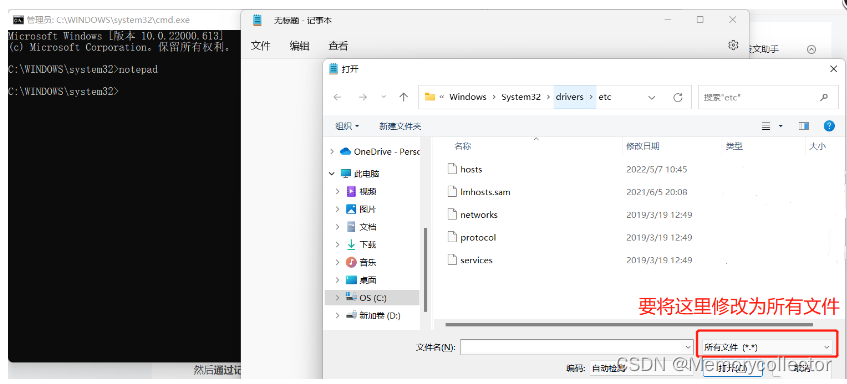Viewport: 847px width, 384px height.
Task: Click the OneDrive cloud icon in the tree
Action: [x=345, y=152]
